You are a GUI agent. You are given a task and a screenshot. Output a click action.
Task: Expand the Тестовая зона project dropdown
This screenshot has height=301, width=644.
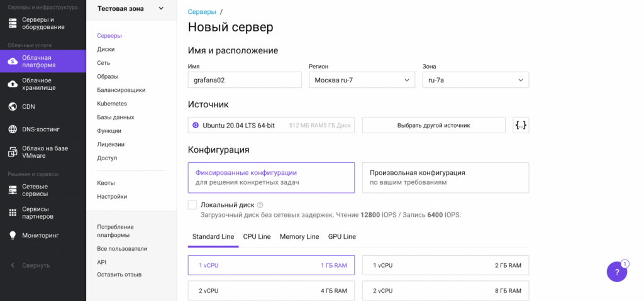[161, 9]
